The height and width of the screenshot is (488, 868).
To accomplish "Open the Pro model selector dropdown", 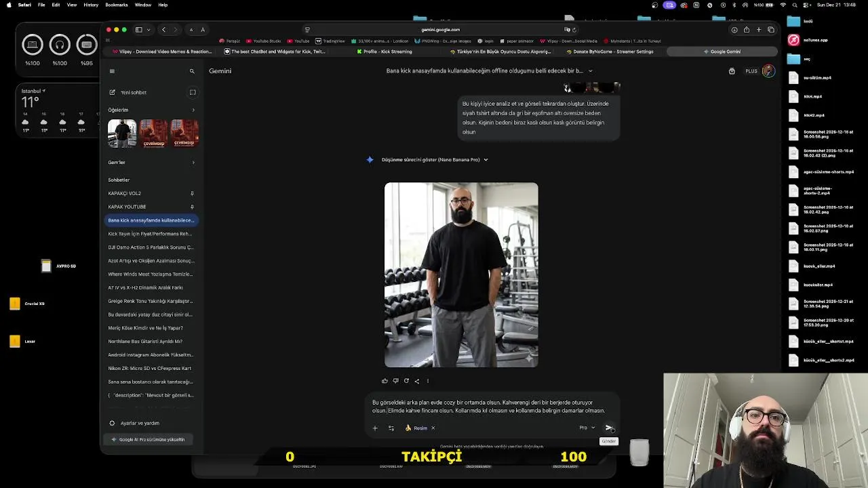I will pyautogui.click(x=587, y=428).
